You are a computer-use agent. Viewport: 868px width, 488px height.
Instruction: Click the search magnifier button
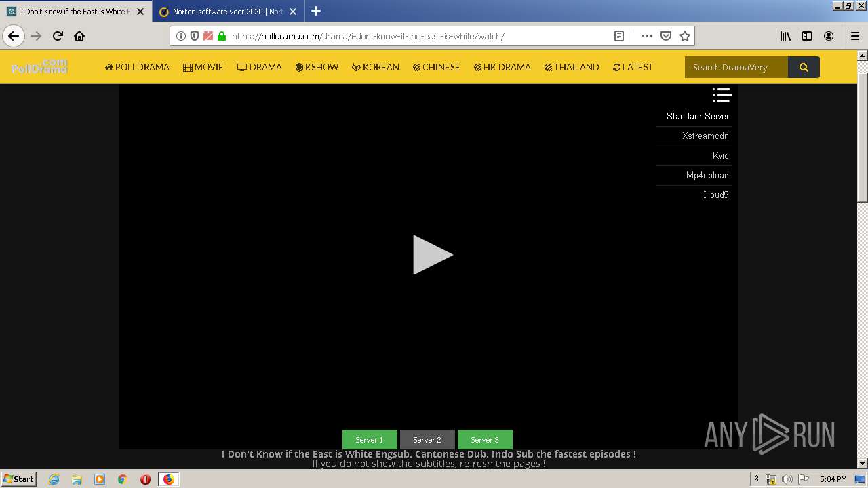tap(804, 67)
